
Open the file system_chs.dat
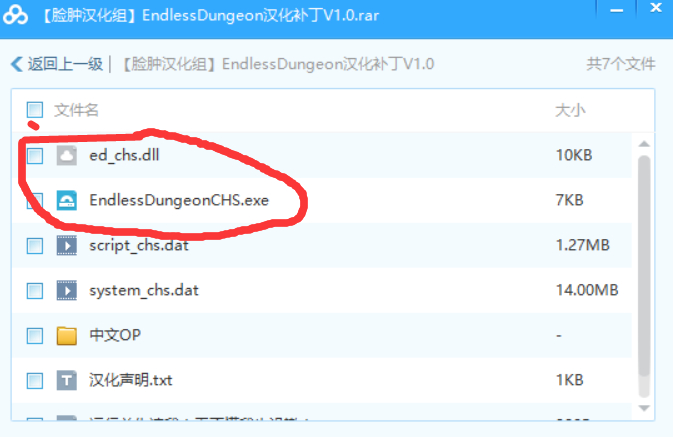pos(144,291)
